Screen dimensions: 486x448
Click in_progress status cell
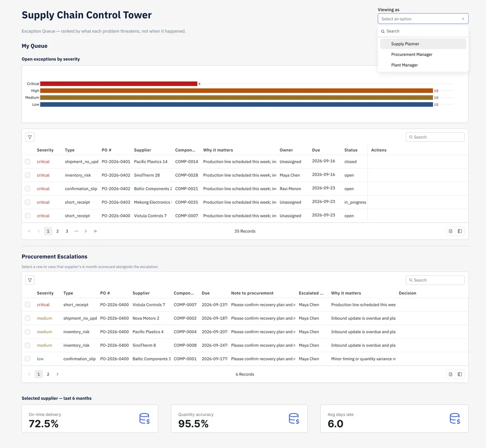(x=355, y=202)
